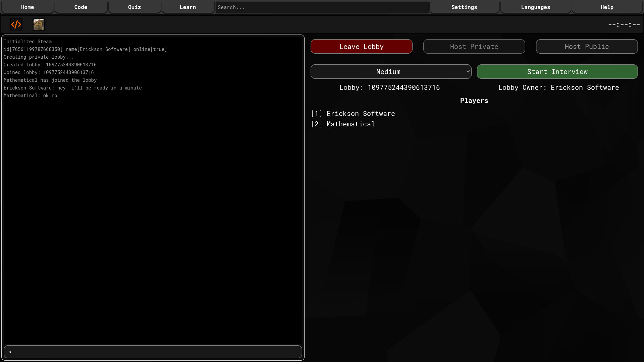Click the Host Public button
Viewport: 644px width, 362px height.
587,46
